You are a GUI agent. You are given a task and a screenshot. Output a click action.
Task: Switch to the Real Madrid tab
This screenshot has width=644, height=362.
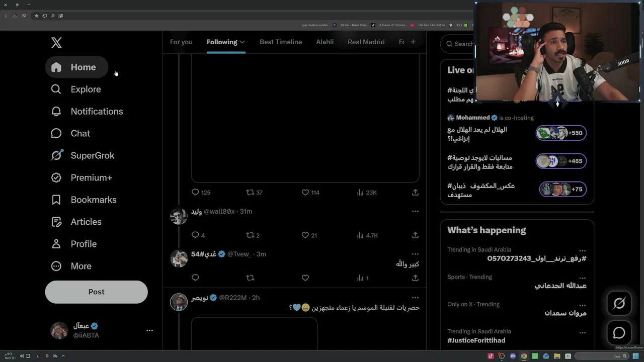click(366, 42)
